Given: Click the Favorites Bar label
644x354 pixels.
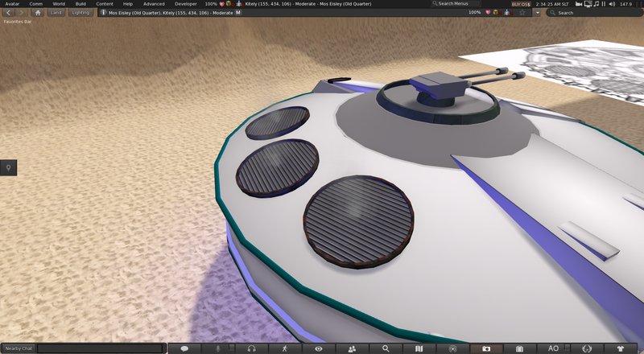Looking at the screenshot, I should [17, 22].
